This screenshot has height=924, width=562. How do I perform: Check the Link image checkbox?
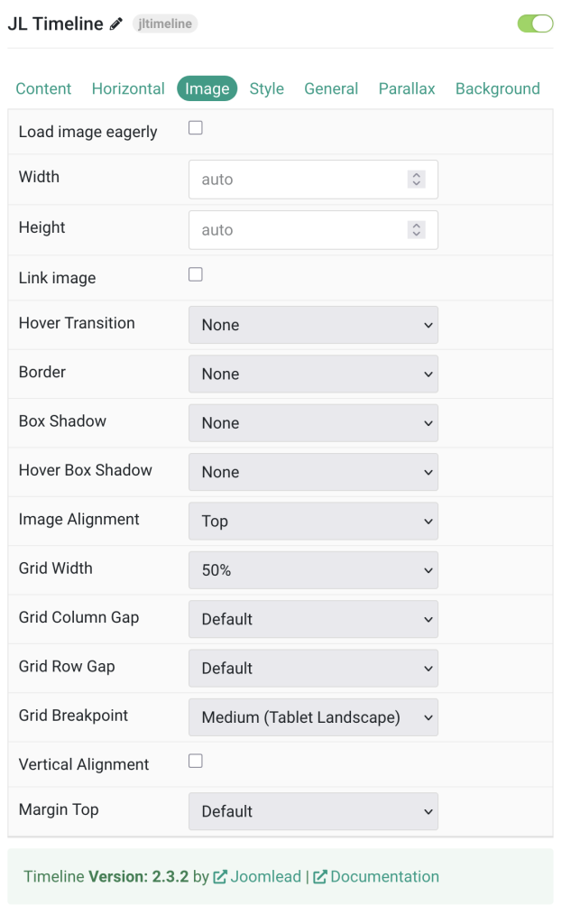[196, 274]
